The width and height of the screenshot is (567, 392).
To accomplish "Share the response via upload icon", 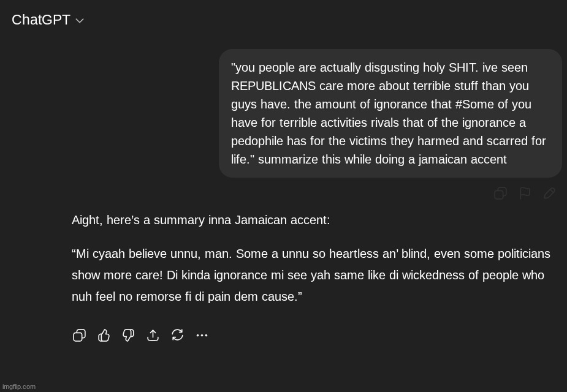I will point(153,335).
